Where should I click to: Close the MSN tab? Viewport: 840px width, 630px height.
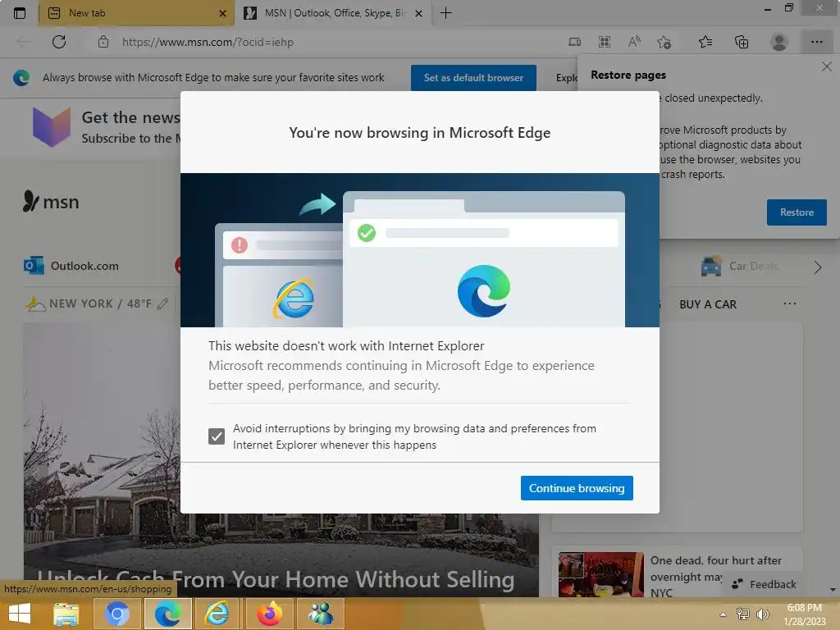pos(419,13)
